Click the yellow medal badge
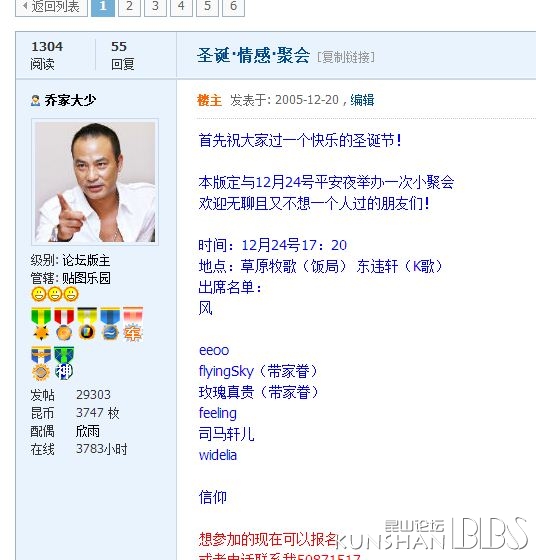Viewport: 536px width, 560px height. tap(87, 324)
